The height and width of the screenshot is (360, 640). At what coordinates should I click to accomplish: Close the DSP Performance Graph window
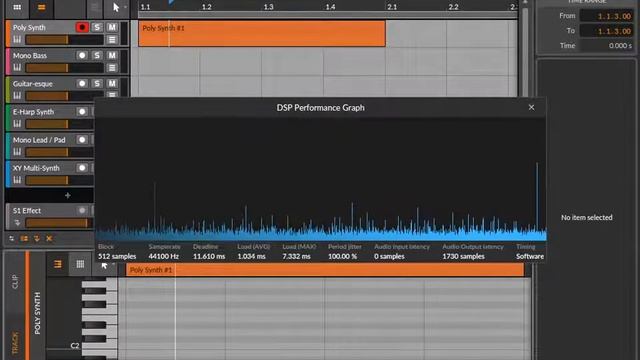(x=531, y=107)
